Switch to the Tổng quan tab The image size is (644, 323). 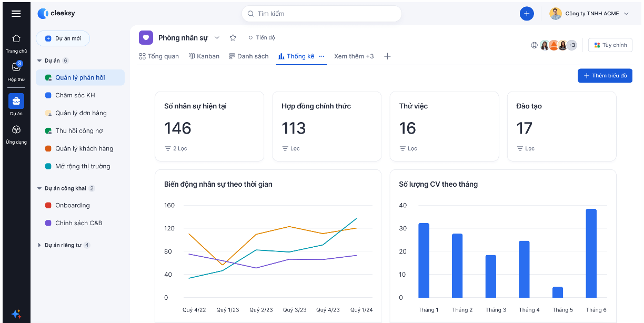tap(159, 56)
